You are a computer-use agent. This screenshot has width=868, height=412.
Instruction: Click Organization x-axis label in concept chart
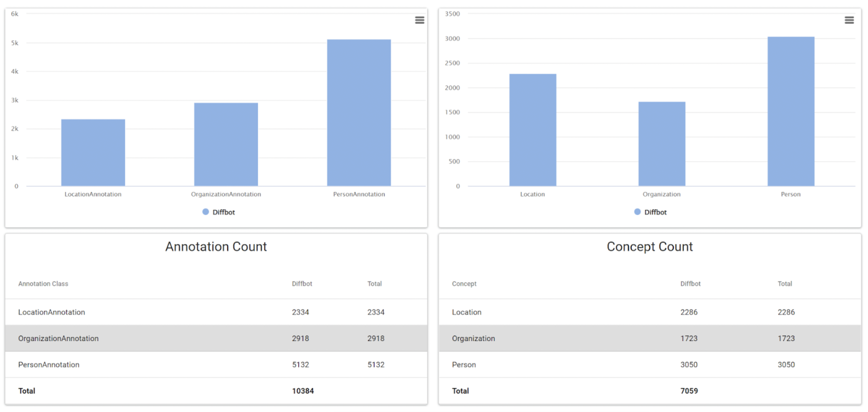[662, 194]
